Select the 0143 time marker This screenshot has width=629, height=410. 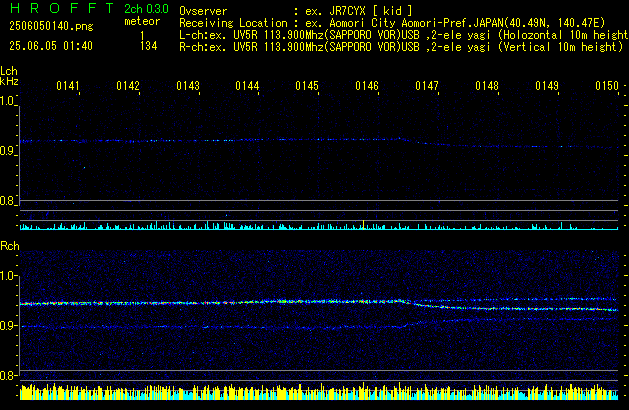(188, 86)
